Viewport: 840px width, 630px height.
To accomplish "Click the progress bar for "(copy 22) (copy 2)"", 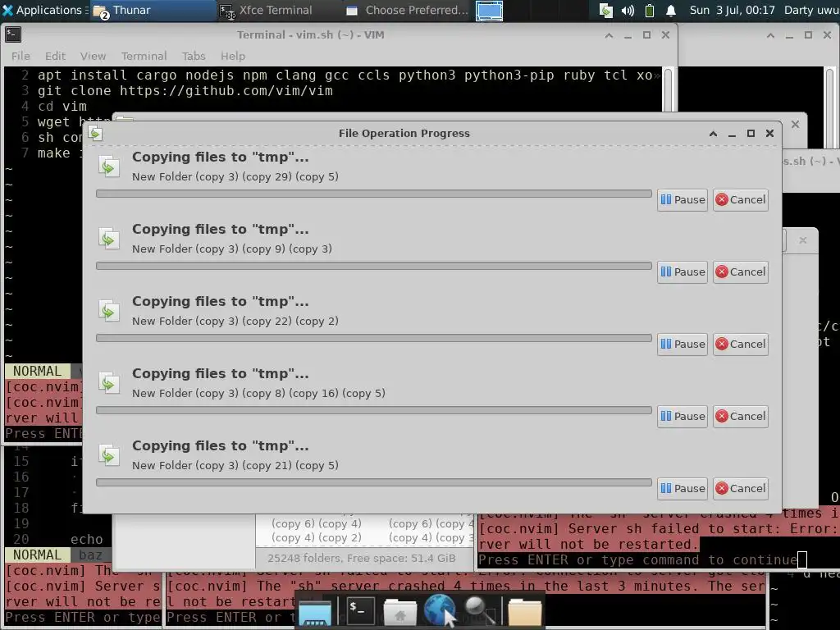I will (374, 338).
